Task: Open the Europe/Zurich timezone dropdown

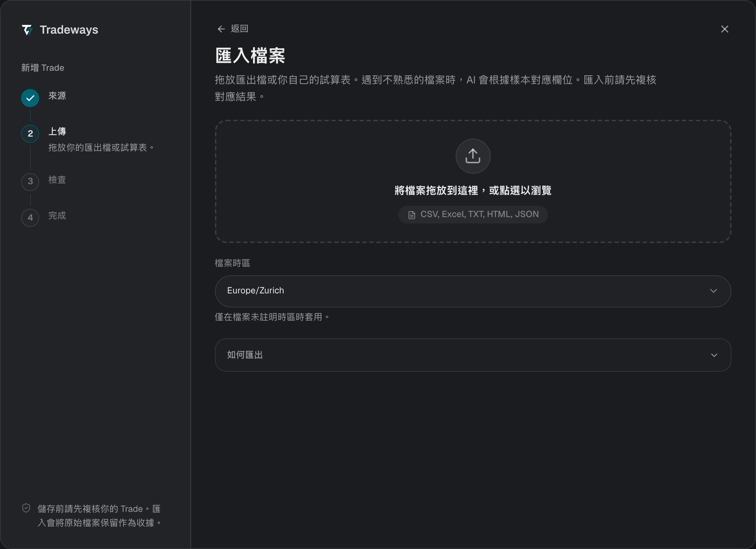Action: pos(473,291)
